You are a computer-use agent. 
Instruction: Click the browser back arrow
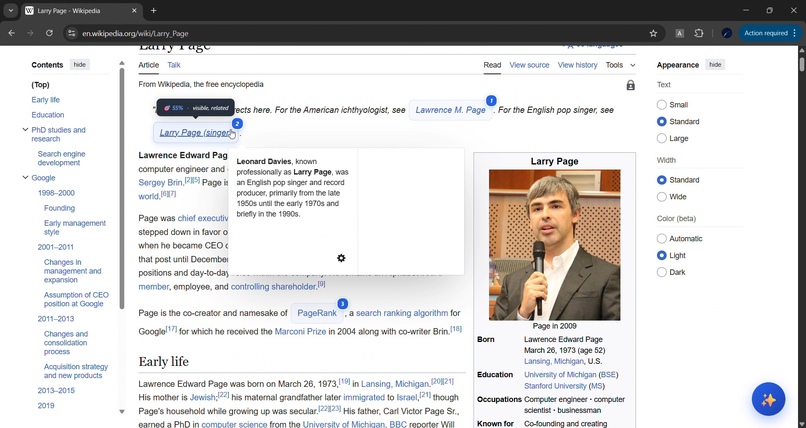[x=11, y=33]
